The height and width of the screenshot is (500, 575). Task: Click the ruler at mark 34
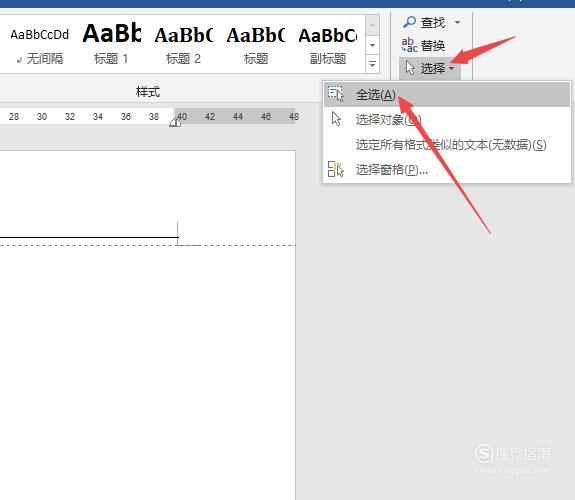click(98, 117)
